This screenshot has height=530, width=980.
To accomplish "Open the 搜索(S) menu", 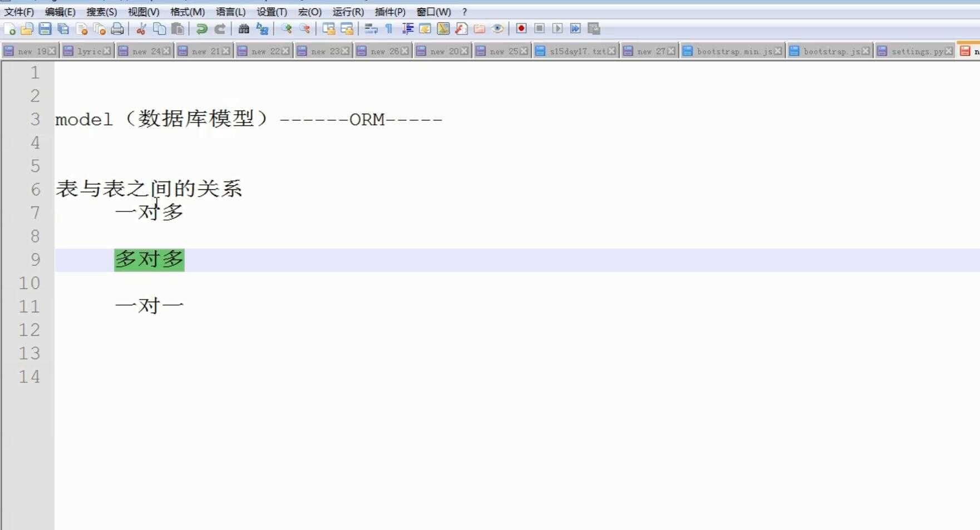I will tap(101, 12).
